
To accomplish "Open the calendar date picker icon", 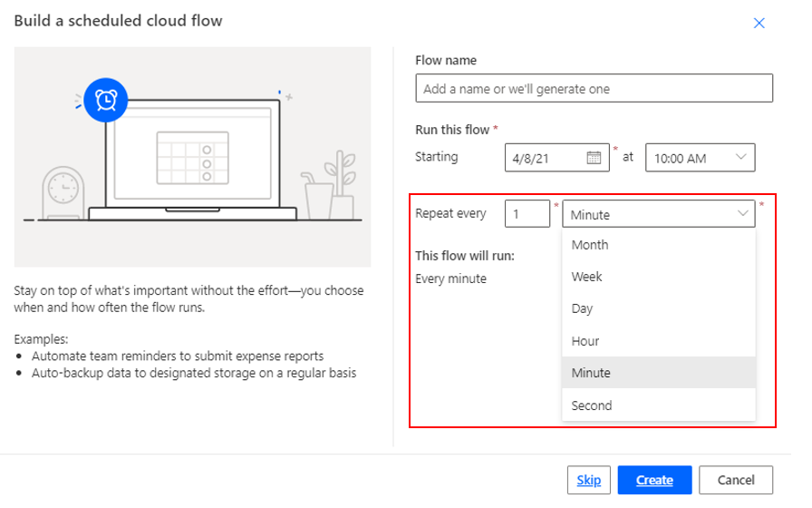I will (594, 158).
